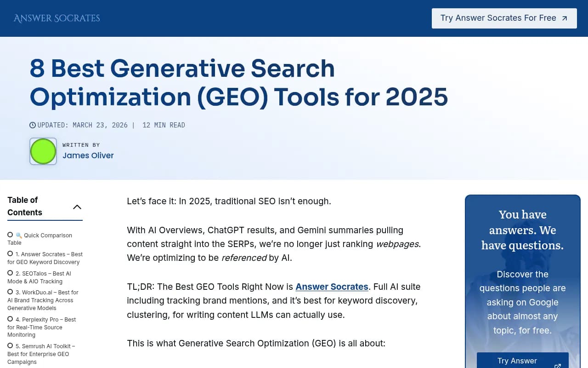Click the clock icon beside the updated date

32,125
